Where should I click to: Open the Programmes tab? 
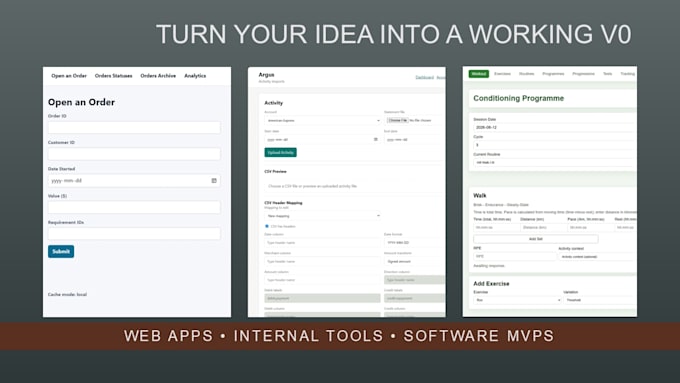point(553,74)
